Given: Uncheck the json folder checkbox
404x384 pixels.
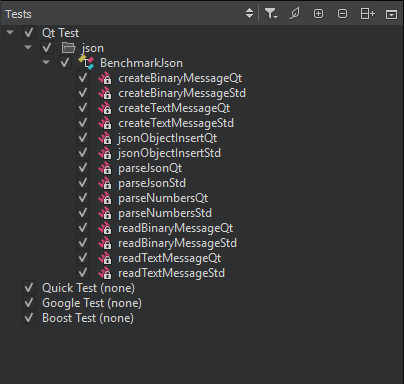Looking at the screenshot, I should pos(47,48).
